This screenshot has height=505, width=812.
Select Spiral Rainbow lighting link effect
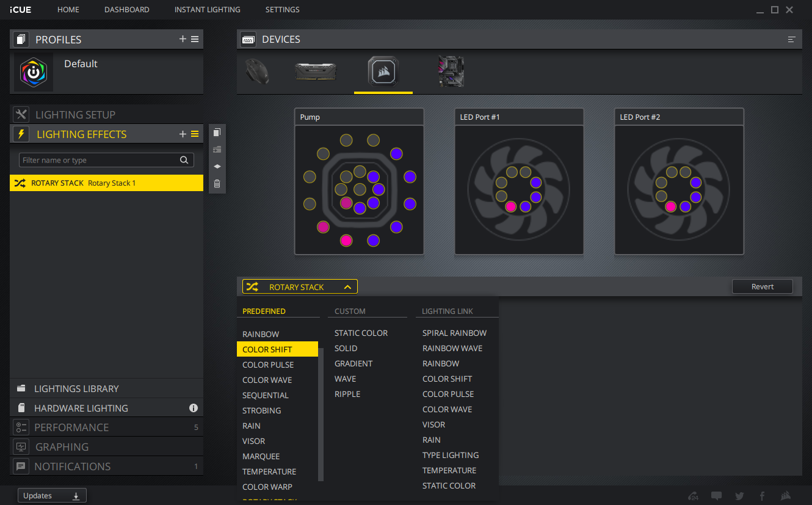tap(455, 333)
